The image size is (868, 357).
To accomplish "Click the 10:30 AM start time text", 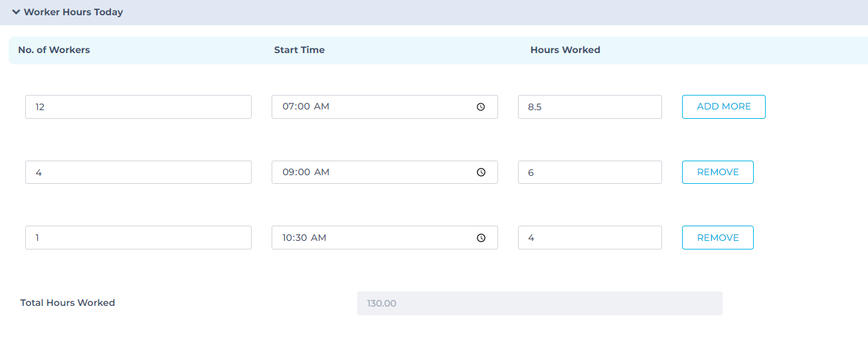I will pos(305,238).
